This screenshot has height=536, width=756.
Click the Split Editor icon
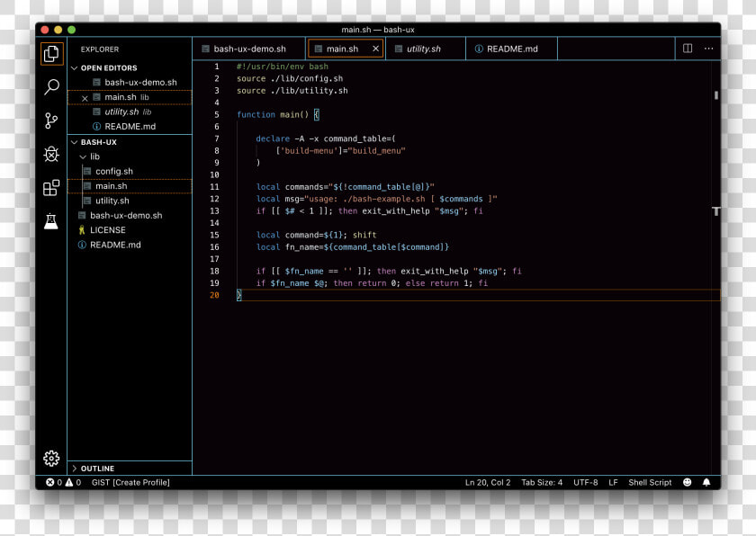tap(688, 49)
